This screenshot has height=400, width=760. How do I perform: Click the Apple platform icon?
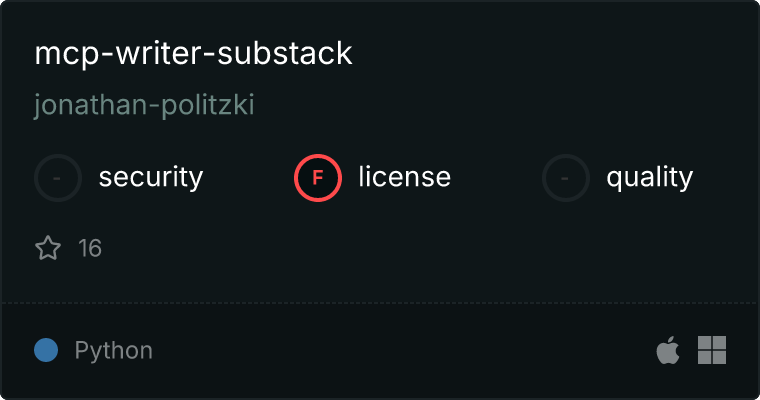click(667, 350)
